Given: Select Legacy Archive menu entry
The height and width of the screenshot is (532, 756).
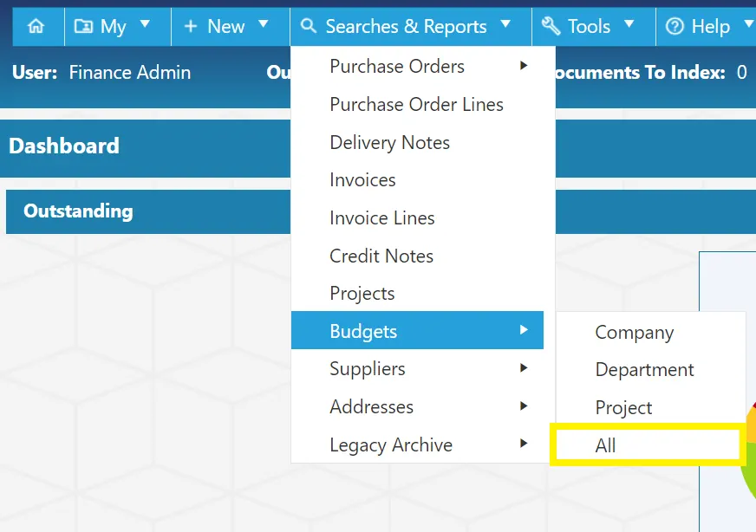Looking at the screenshot, I should 418,444.
